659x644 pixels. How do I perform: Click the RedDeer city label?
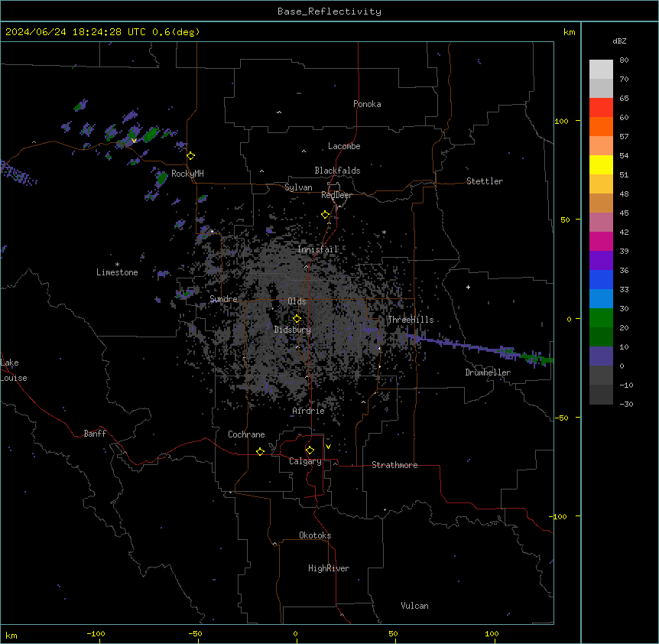click(336, 195)
